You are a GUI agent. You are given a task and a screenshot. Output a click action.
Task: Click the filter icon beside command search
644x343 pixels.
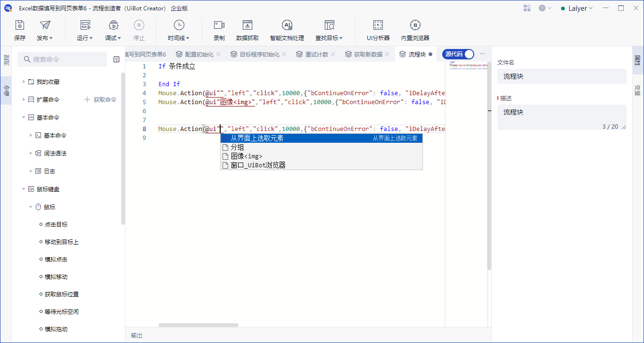tap(116, 59)
